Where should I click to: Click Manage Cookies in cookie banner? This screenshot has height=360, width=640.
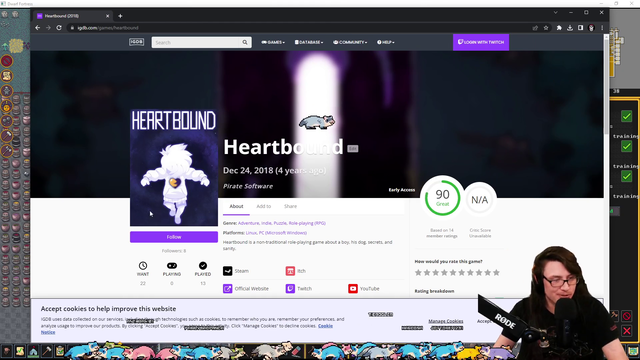pyautogui.click(x=446, y=321)
